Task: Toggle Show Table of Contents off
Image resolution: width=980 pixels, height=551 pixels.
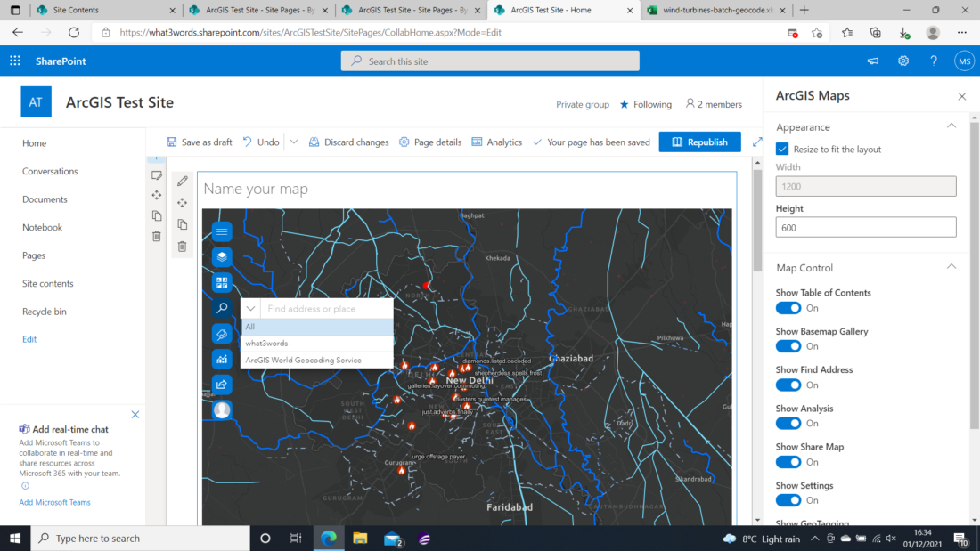Action: tap(788, 308)
